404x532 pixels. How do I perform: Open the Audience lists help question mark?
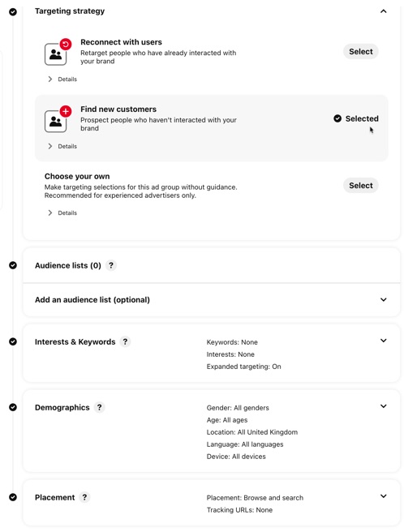coord(111,265)
